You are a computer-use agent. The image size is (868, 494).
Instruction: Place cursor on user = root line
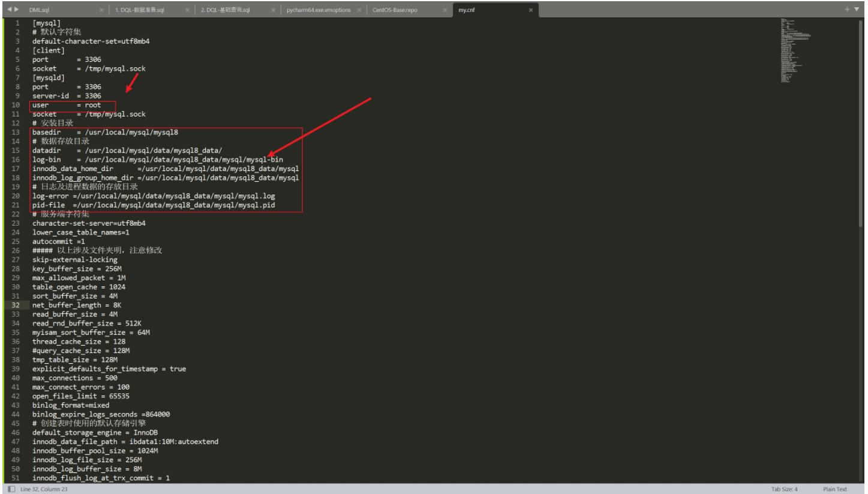tap(67, 105)
